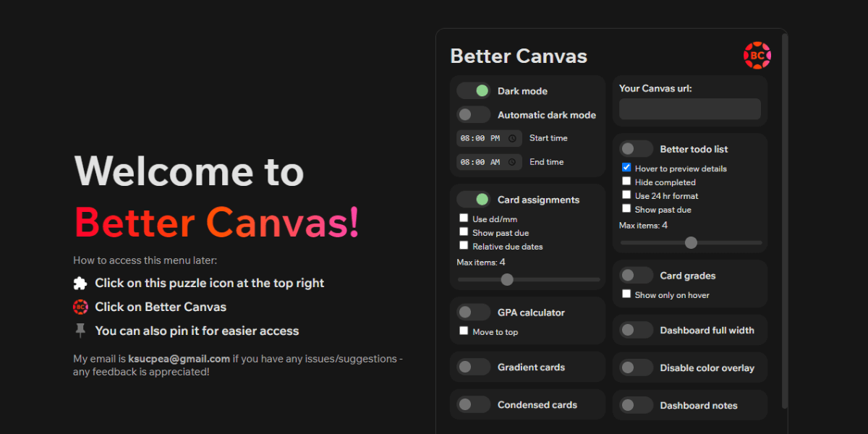The height and width of the screenshot is (434, 868).
Task: Check the Use dd/mm checkbox
Action: tap(464, 218)
